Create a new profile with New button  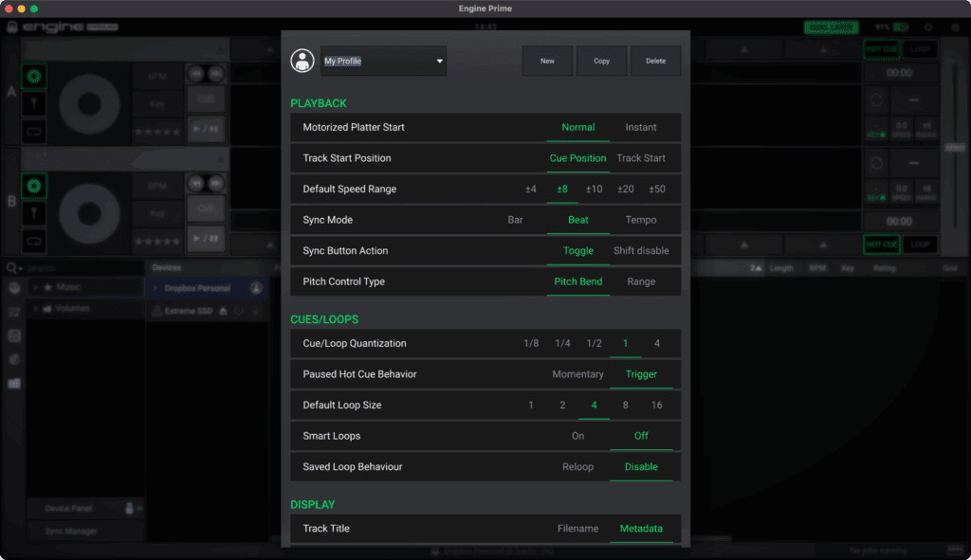click(x=547, y=61)
